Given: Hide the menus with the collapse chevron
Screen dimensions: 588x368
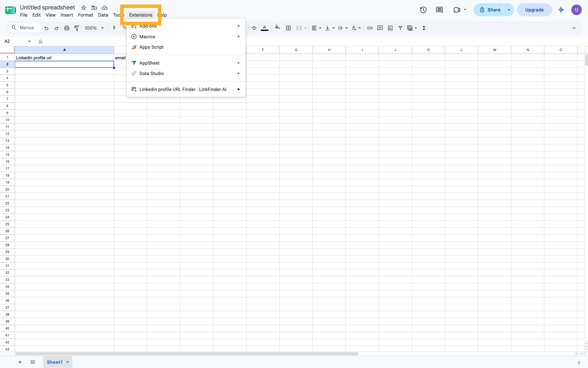Looking at the screenshot, I should pos(574,28).
